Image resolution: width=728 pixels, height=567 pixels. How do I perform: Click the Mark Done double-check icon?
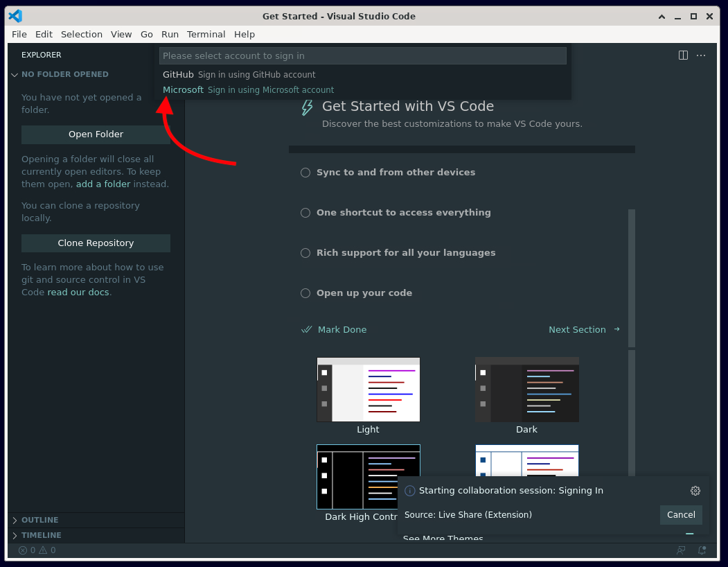point(307,330)
